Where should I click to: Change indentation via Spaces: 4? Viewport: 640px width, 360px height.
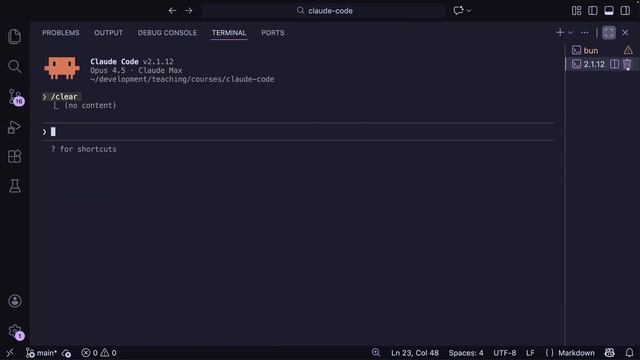466,353
